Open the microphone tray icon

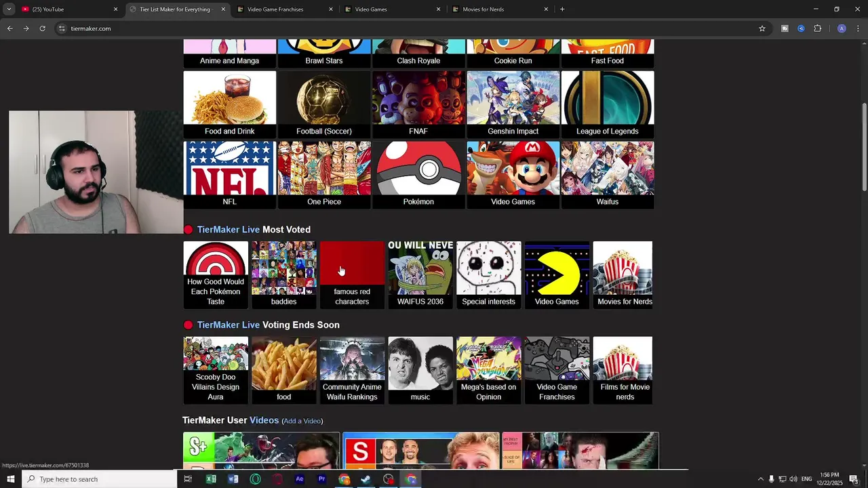[771, 479]
